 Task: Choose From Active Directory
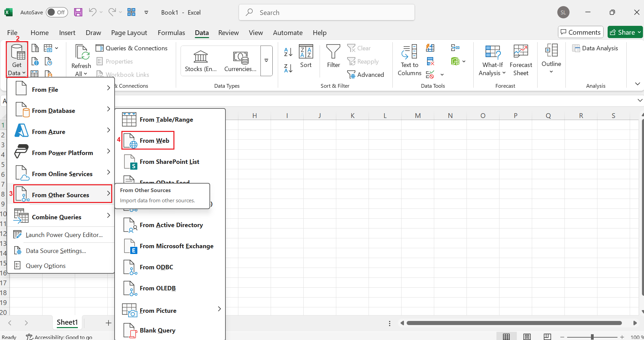pyautogui.click(x=170, y=225)
